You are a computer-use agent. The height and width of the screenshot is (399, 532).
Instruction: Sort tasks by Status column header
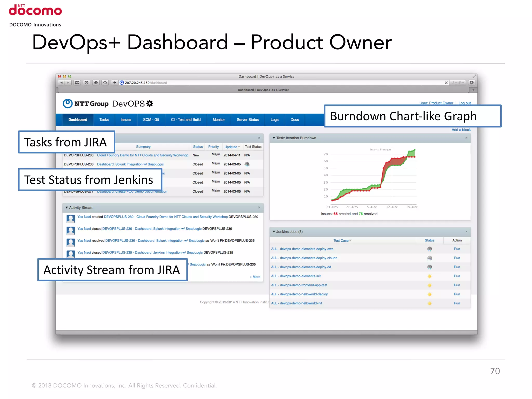pos(198,147)
